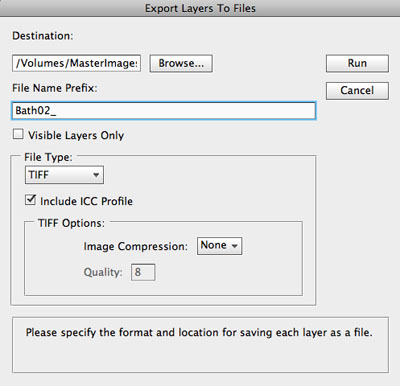Click the Include ICC Profile label
The image size is (400, 386).
tap(86, 201)
